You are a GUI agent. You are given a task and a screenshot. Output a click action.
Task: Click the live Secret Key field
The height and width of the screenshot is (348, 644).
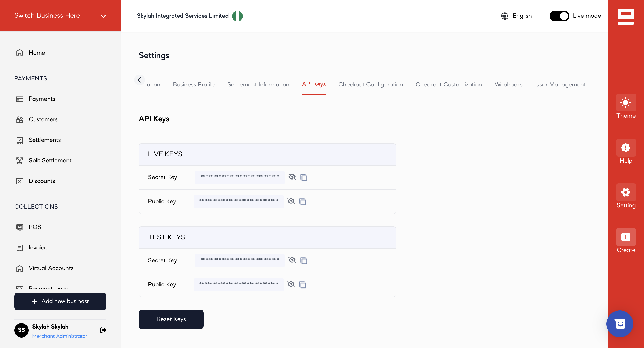(x=239, y=177)
